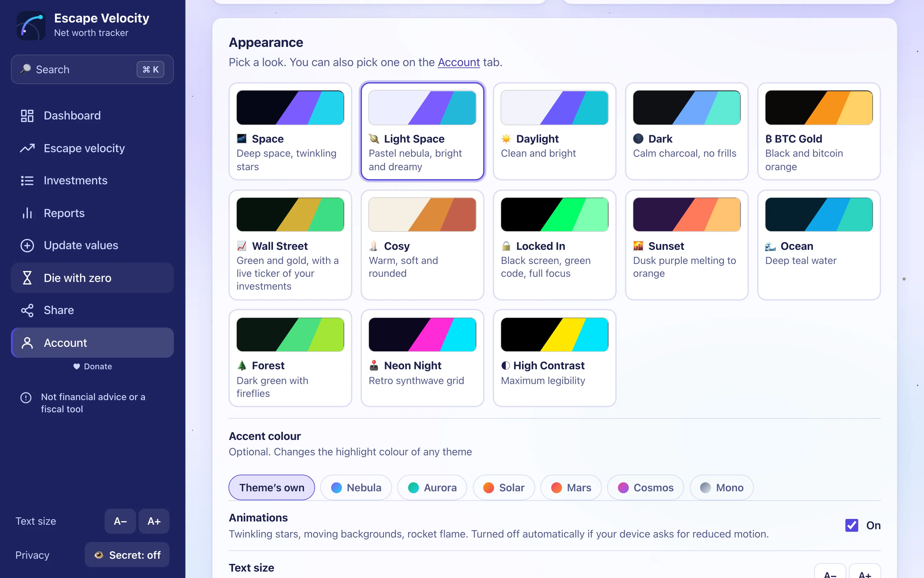This screenshot has width=924, height=578.
Task: Increase sidebar text size with A+
Action: pos(154,521)
